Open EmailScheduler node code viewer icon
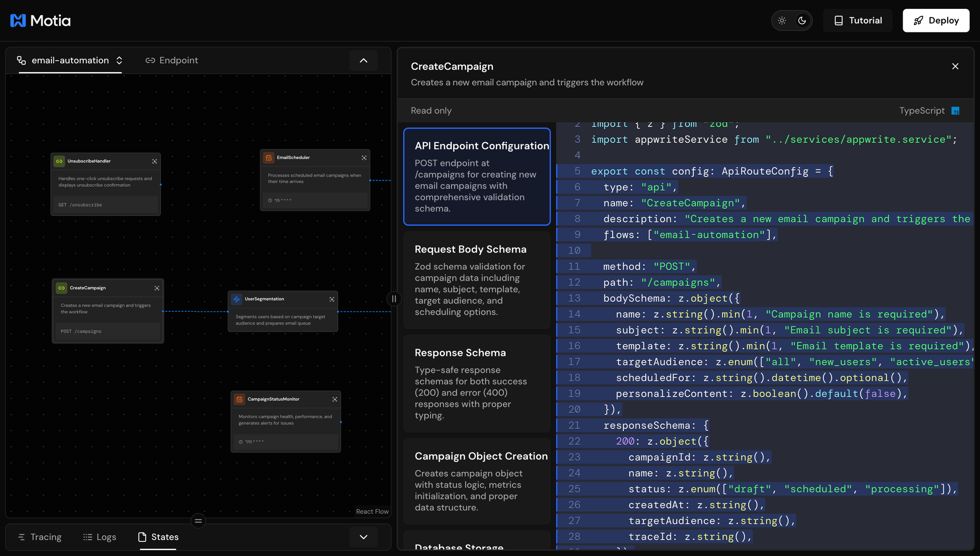The image size is (980, 556). pos(364,158)
